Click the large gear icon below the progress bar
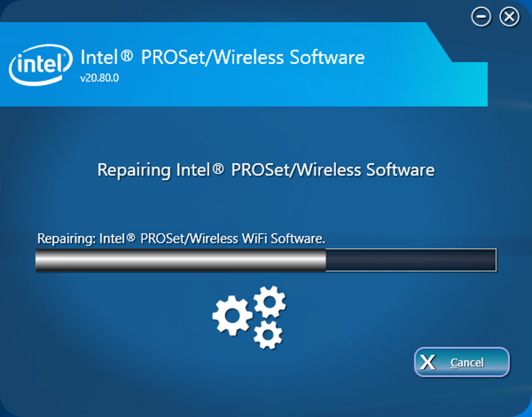 pyautogui.click(x=233, y=315)
